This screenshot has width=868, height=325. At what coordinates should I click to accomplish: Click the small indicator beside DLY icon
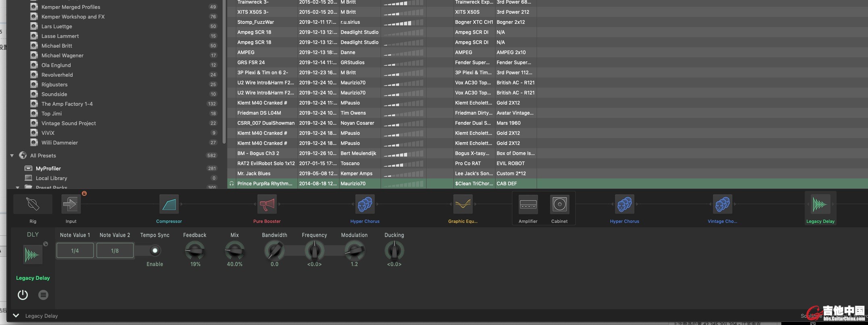click(46, 244)
